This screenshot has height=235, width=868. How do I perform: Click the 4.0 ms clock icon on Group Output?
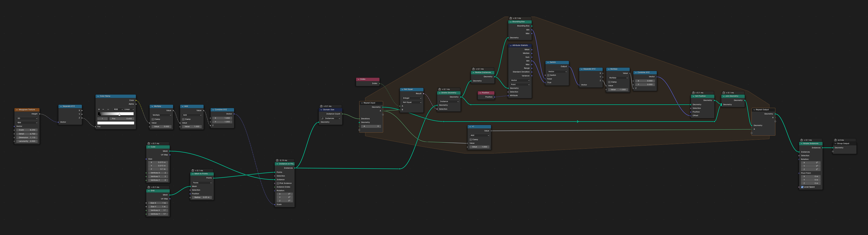[x=835, y=140]
